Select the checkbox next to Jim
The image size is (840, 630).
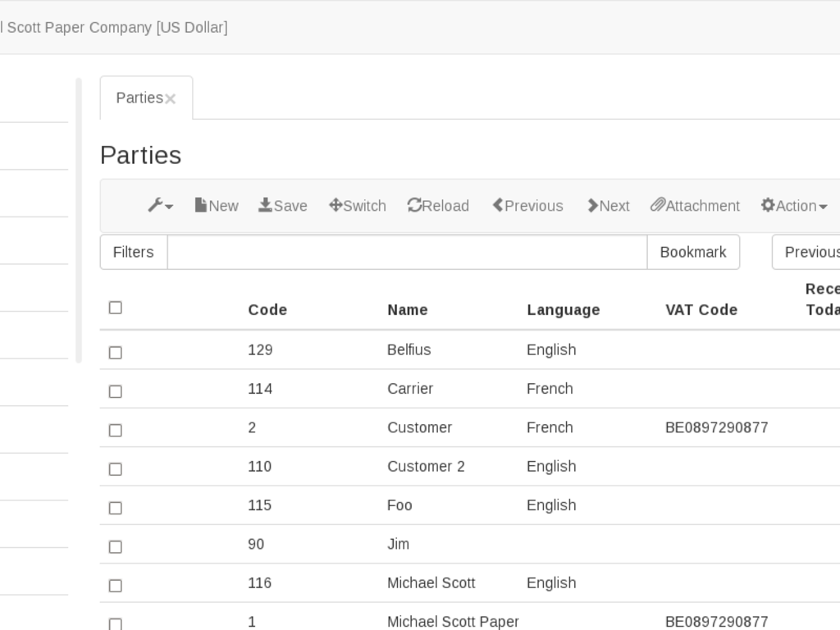pos(115,546)
